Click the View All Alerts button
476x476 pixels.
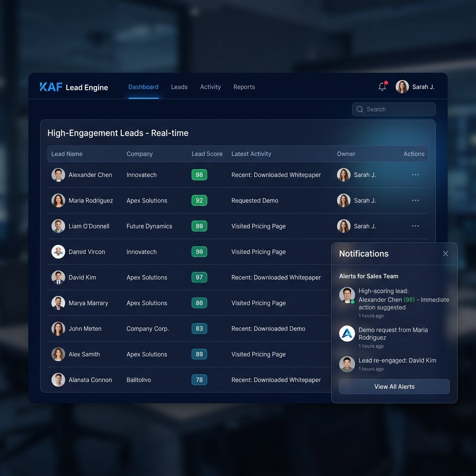394,386
